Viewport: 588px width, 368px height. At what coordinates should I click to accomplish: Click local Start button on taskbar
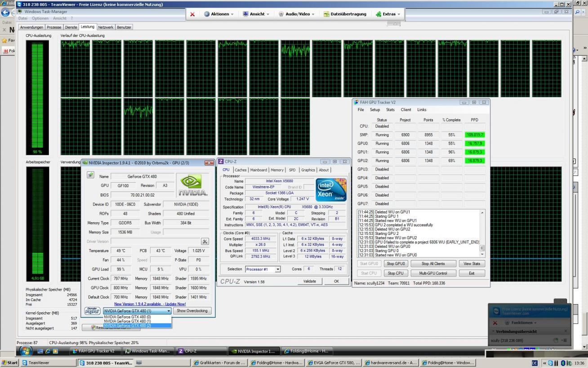pyautogui.click(x=9, y=363)
